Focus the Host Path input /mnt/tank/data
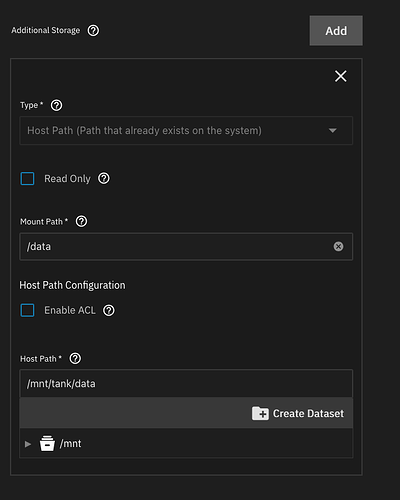Screen dimensions: 400x500 pos(186,384)
